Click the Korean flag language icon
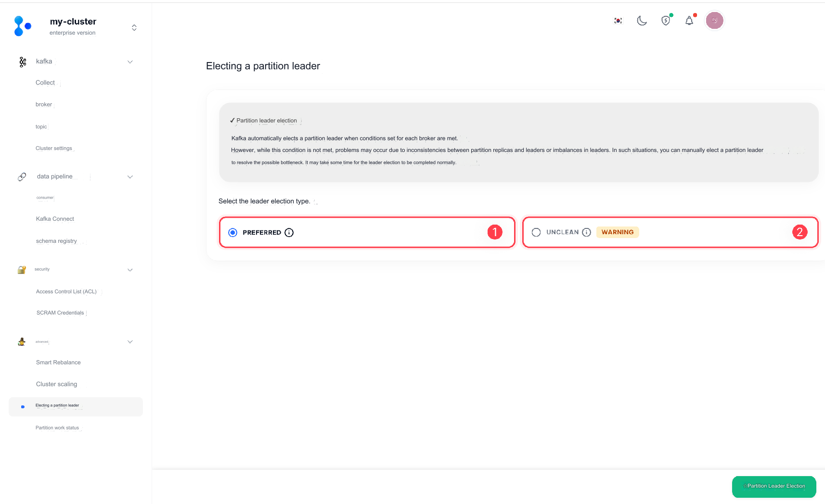The image size is (825, 504). click(618, 21)
